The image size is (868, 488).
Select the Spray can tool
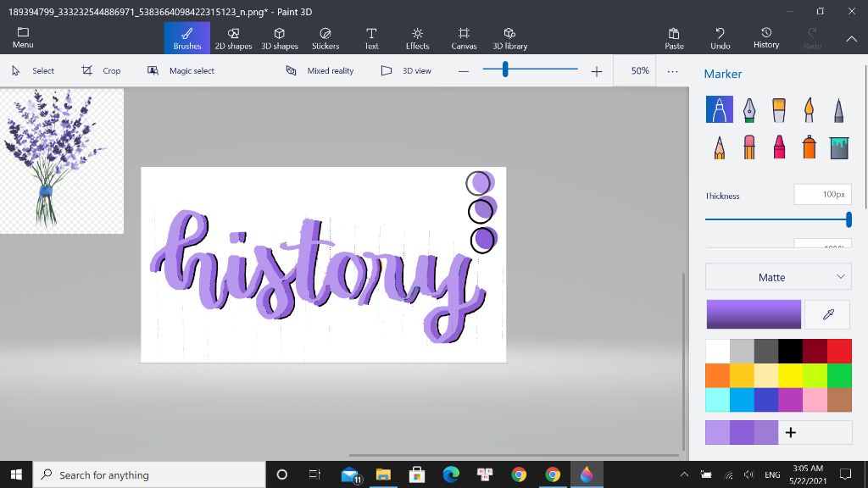[x=809, y=147]
